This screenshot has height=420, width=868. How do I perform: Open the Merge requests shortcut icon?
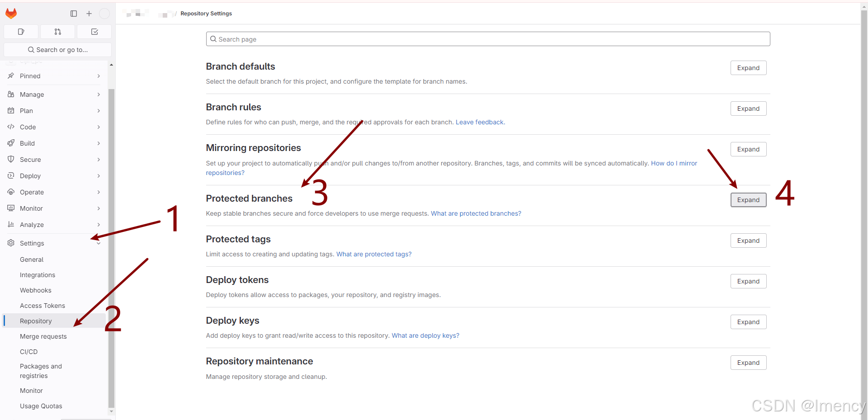point(57,32)
